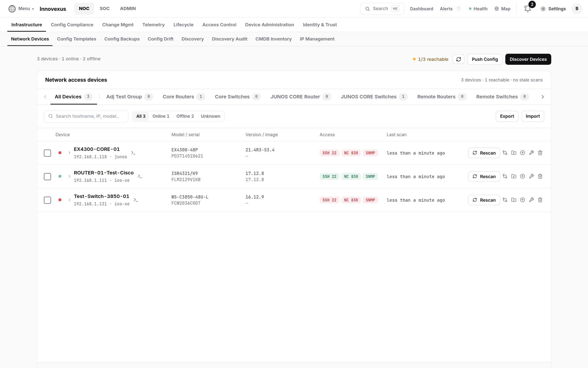Check the box for ROUTER-01-Test-Cisco
This screenshot has width=588, height=368.
(47, 176)
